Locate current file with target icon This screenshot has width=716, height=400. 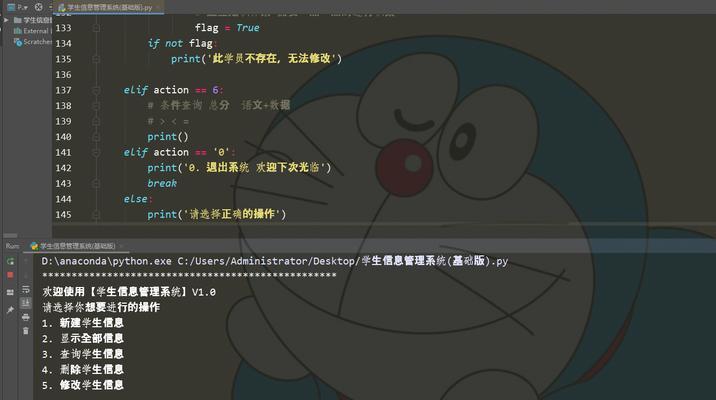[x=38, y=7]
